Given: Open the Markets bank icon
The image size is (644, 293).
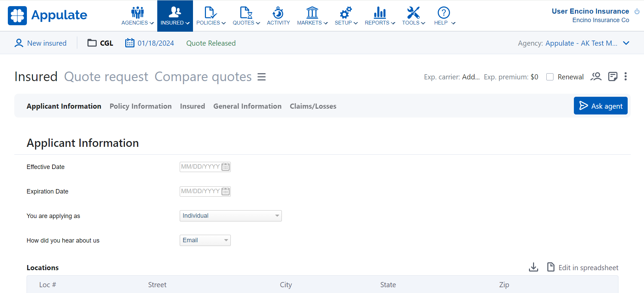Looking at the screenshot, I should (312, 13).
